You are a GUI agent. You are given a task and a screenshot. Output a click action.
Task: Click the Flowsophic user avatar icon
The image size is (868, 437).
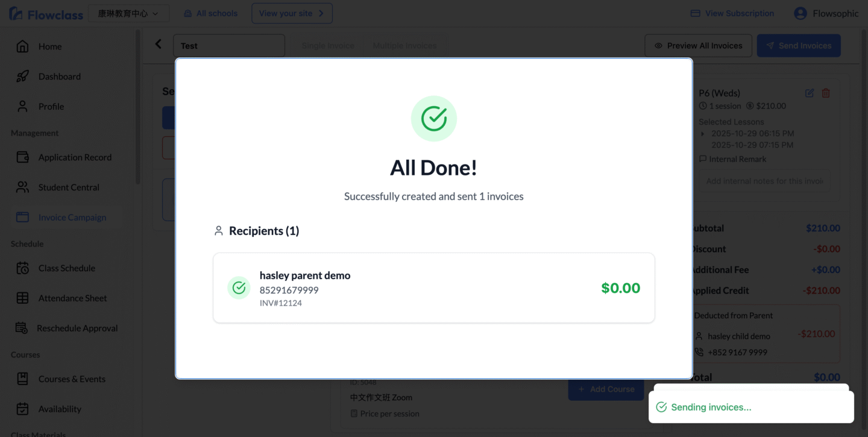[800, 13]
